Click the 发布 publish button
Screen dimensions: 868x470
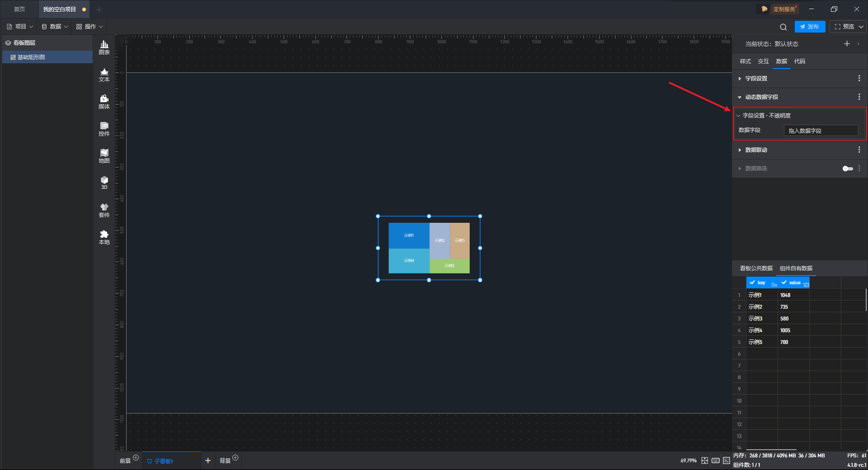810,27
